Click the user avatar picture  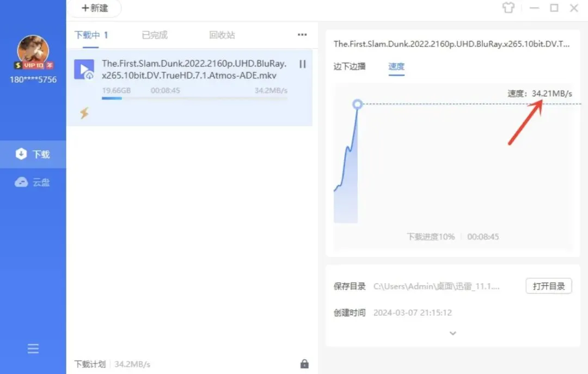pos(33,50)
